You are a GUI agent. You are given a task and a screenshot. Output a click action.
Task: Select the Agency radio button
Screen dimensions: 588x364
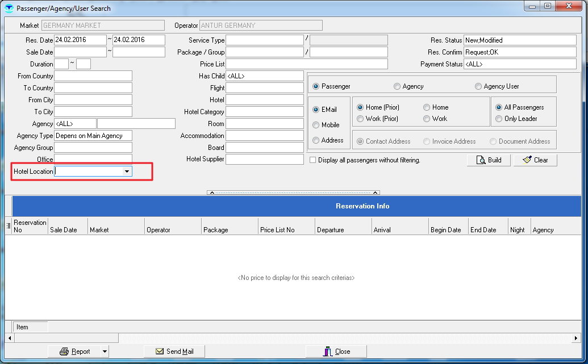(397, 86)
